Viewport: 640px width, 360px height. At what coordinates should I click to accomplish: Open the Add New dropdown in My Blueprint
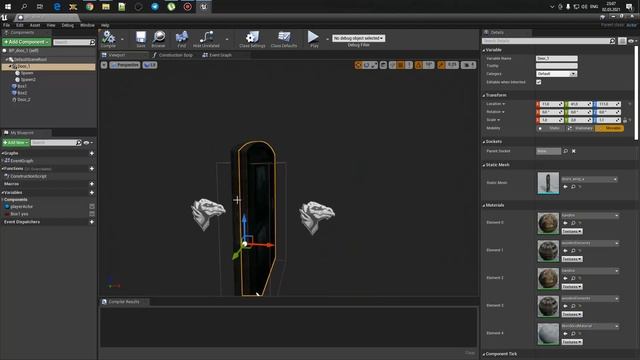click(16, 143)
